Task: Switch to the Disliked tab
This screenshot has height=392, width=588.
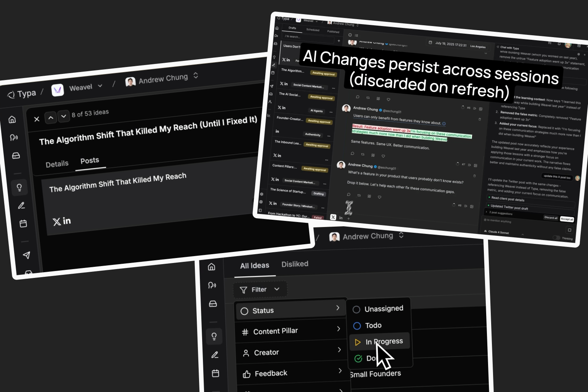Action: click(295, 264)
